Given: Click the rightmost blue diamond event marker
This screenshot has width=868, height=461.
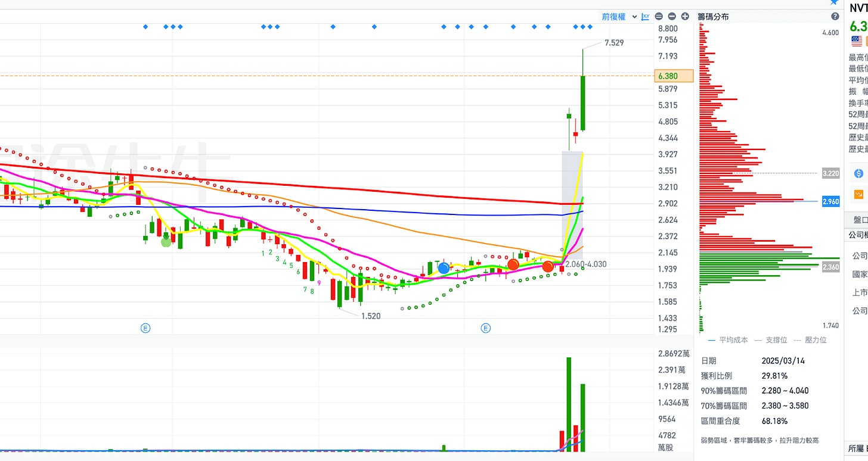Looking at the screenshot, I should click(x=590, y=27).
